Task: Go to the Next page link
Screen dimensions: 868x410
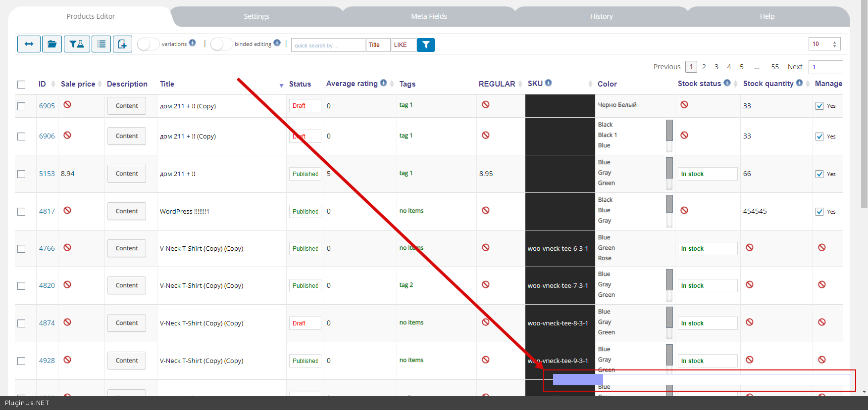Action: tap(795, 67)
